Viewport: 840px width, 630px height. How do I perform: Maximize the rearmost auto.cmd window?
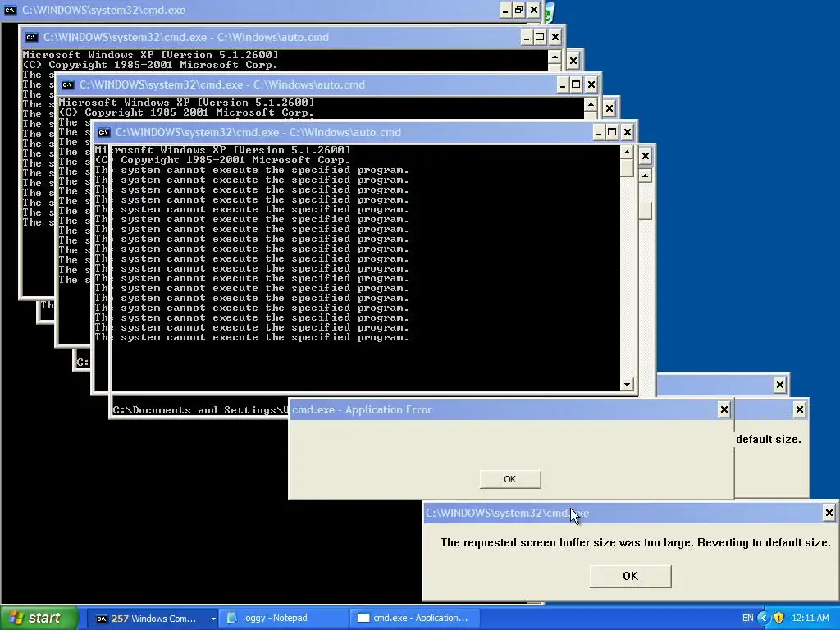pyautogui.click(x=540, y=37)
